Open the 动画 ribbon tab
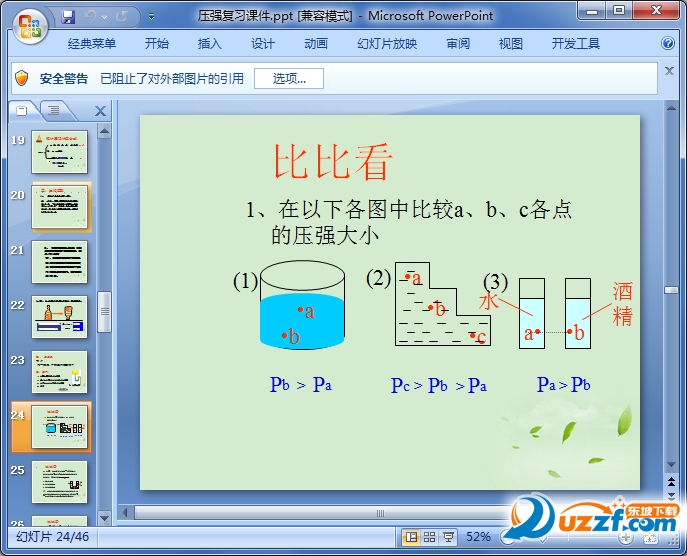Image resolution: width=687 pixels, height=556 pixels. pyautogui.click(x=315, y=43)
